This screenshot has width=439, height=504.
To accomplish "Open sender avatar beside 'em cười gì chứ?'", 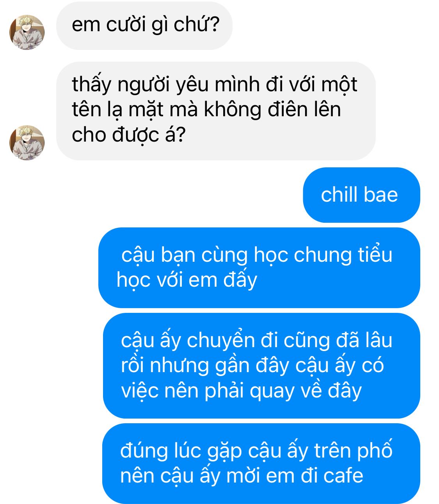I will pyautogui.click(x=27, y=32).
